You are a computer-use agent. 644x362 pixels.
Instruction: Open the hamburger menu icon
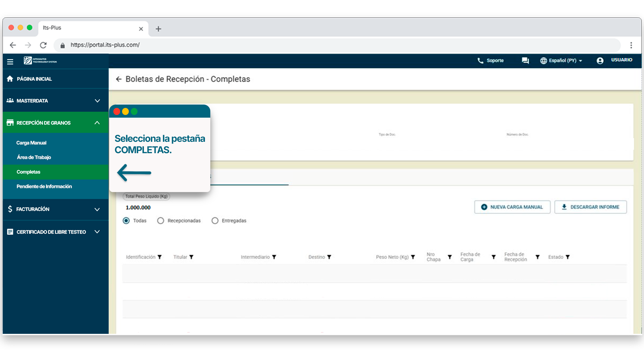pyautogui.click(x=10, y=62)
